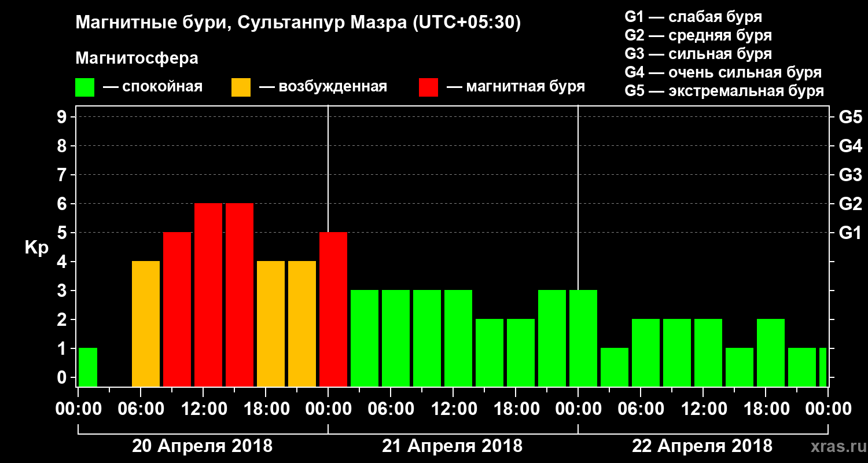
Task: Click the green Kp 2 bar at 18:00, 22 Апреля
Action: (771, 352)
